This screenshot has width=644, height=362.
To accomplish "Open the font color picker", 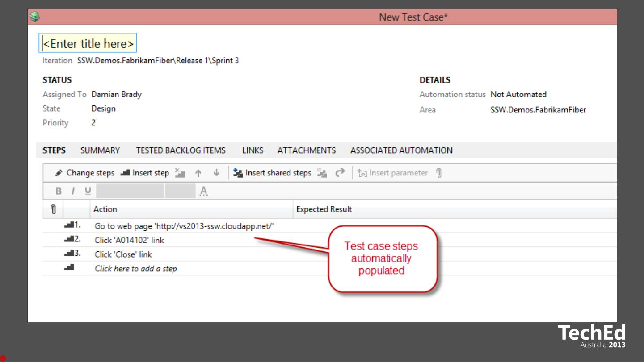I will pyautogui.click(x=204, y=191).
